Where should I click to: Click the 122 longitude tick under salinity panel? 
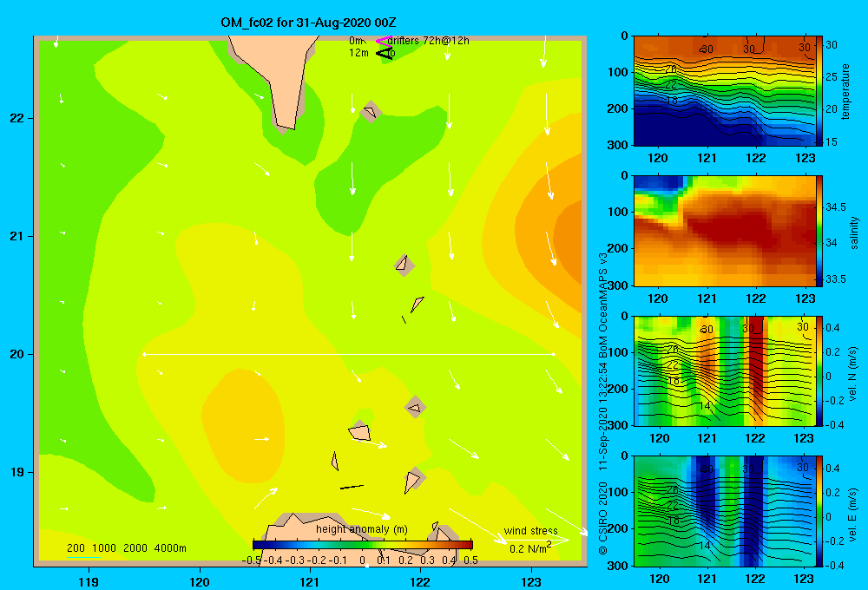pos(756,298)
